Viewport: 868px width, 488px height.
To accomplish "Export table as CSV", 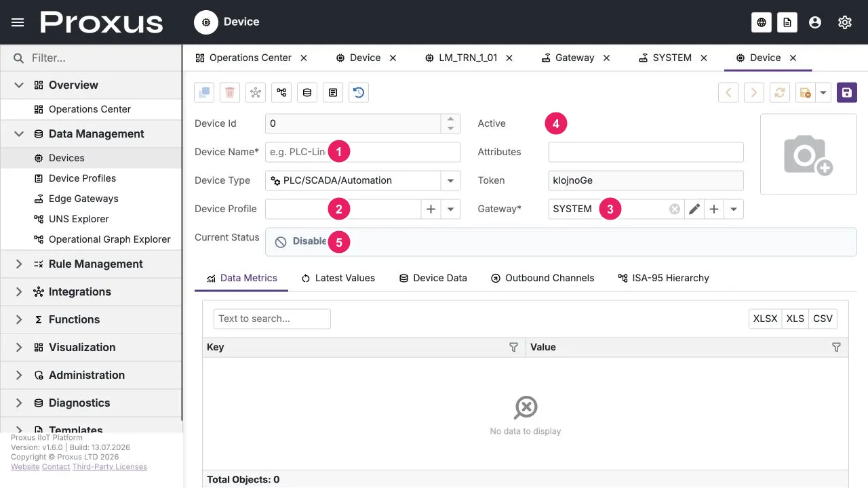I will pyautogui.click(x=823, y=319).
